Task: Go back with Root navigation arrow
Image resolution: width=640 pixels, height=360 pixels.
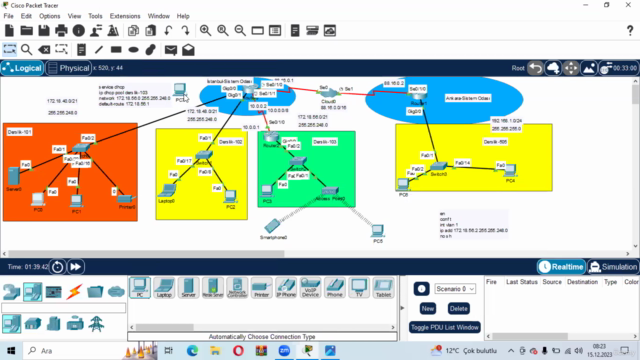Action: click(536, 68)
